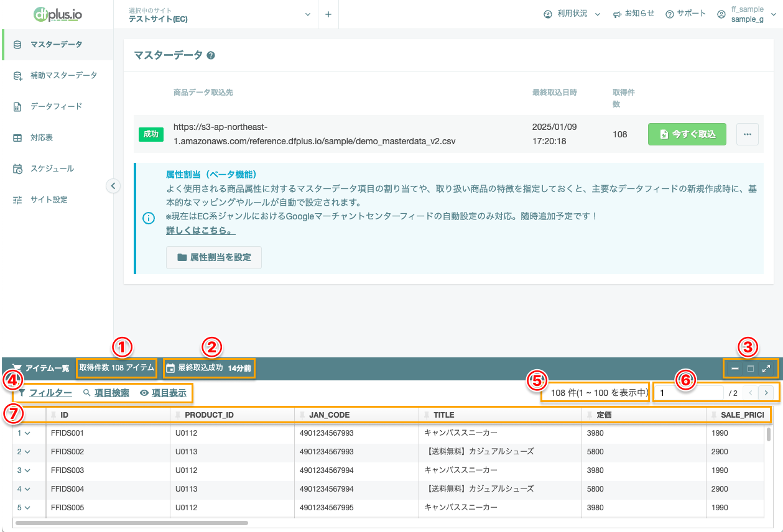Click the 成功 status badge
This screenshot has height=532, width=783.
(x=151, y=134)
